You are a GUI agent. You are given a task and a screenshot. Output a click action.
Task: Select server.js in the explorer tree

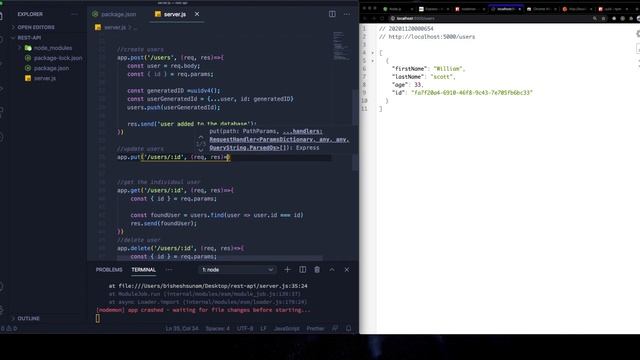pos(45,78)
